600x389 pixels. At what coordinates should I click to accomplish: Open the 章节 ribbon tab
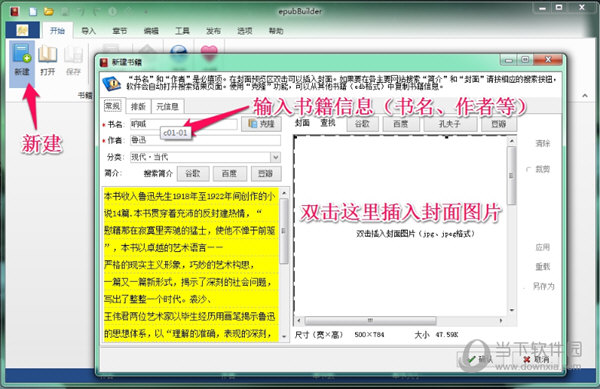pos(120,31)
